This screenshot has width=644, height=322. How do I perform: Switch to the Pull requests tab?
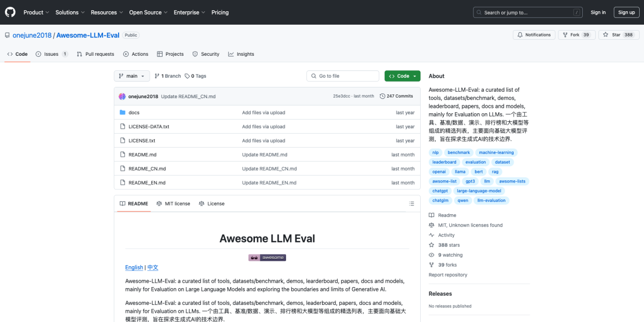pos(96,54)
